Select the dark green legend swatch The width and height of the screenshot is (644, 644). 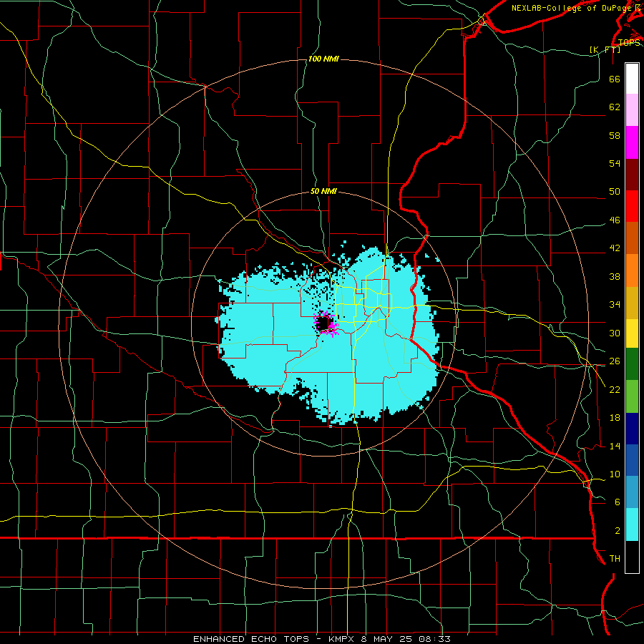click(632, 364)
